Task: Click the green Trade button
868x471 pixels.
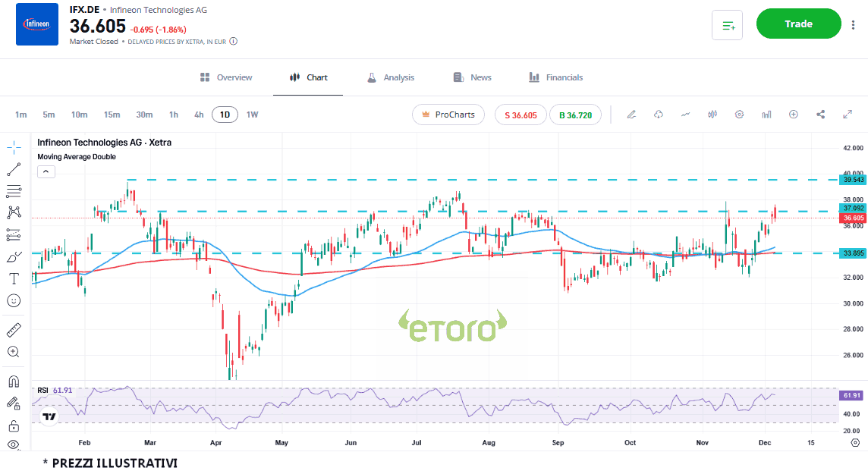Action: click(x=798, y=24)
